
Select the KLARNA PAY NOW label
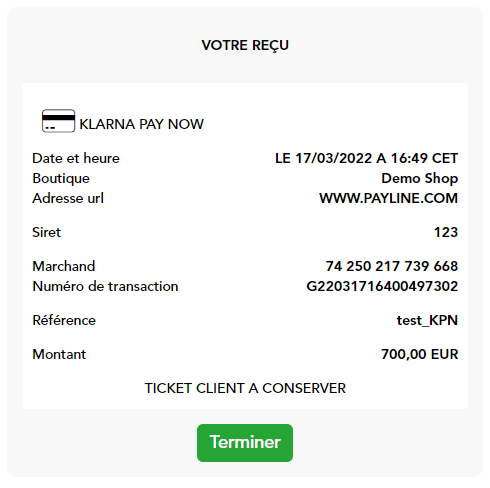click(x=141, y=124)
